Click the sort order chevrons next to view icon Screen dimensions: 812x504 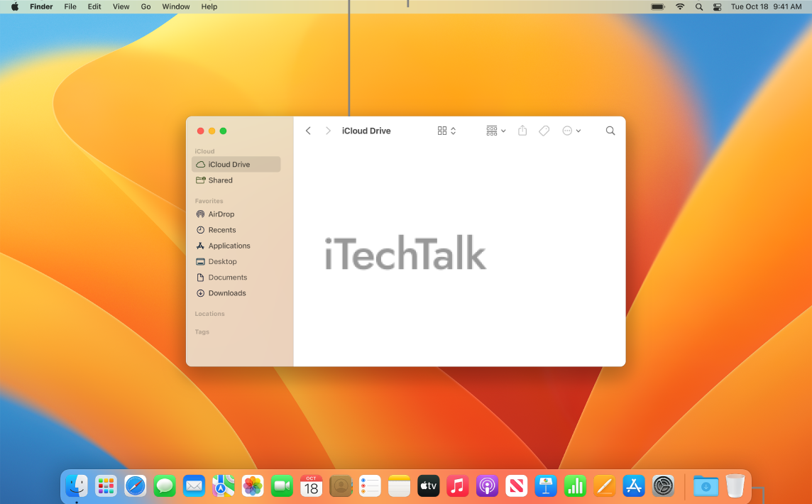pos(452,131)
